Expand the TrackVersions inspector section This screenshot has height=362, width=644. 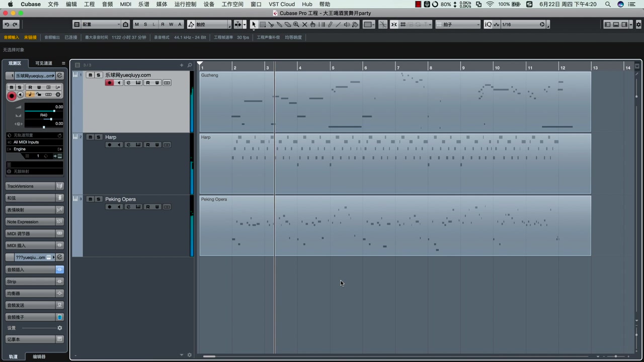coord(35,186)
